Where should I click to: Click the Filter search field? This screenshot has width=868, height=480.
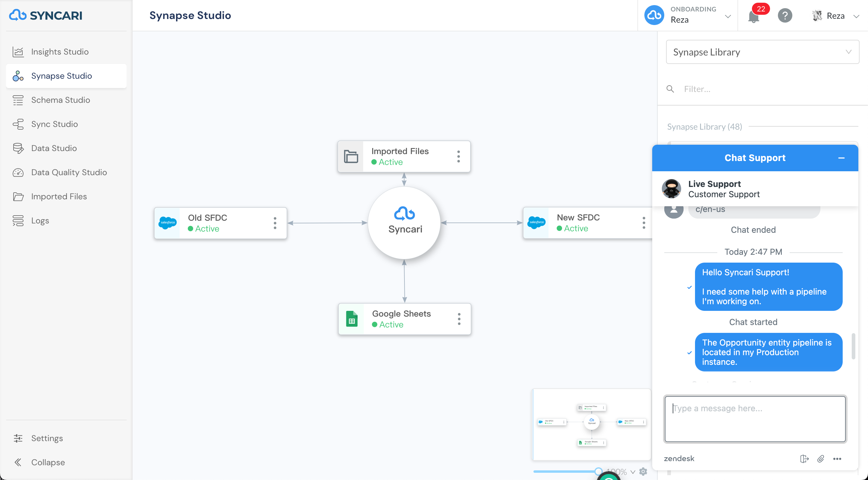(768, 89)
